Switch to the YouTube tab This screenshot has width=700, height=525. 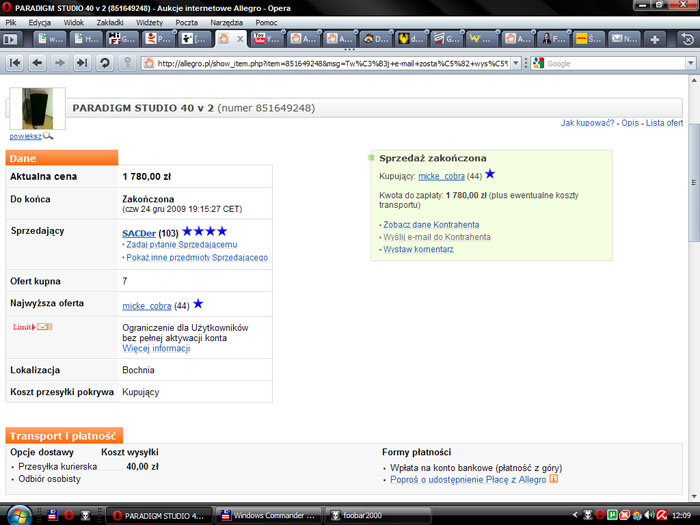click(x=267, y=39)
